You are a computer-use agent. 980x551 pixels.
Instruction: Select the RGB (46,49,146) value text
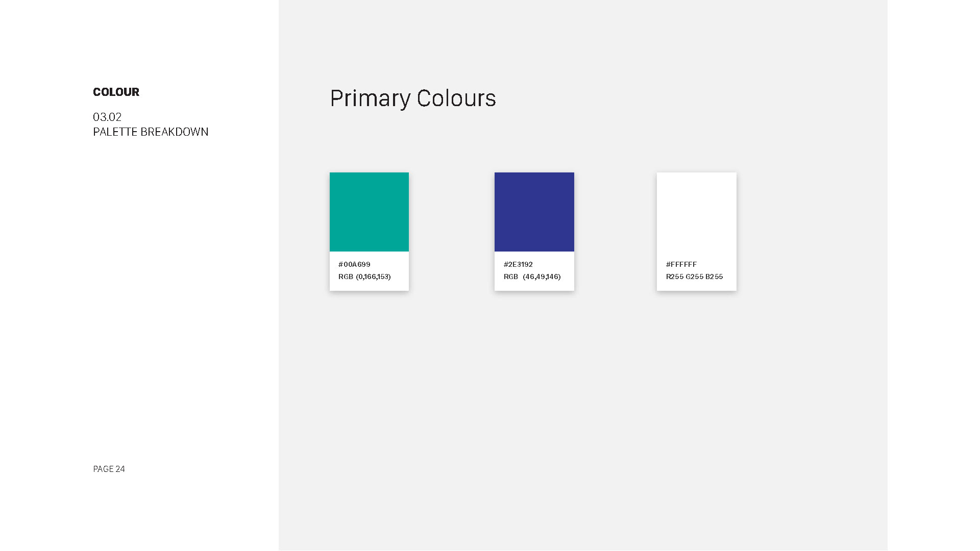[x=532, y=277]
